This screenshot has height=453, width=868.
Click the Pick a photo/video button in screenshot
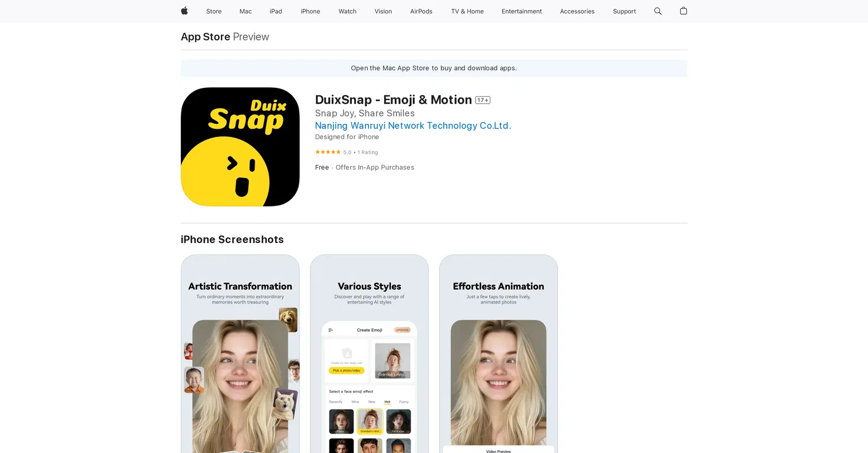click(346, 370)
